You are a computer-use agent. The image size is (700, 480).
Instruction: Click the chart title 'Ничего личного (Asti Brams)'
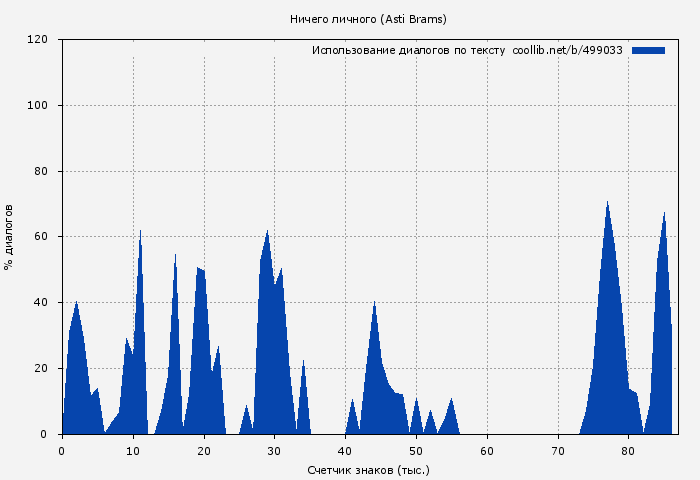tap(368, 19)
